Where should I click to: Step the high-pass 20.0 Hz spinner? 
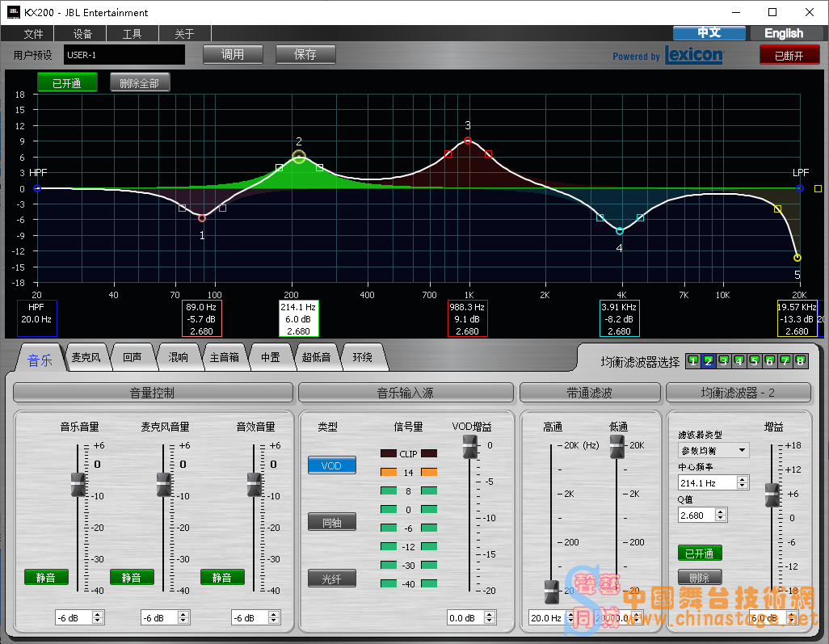570,617
